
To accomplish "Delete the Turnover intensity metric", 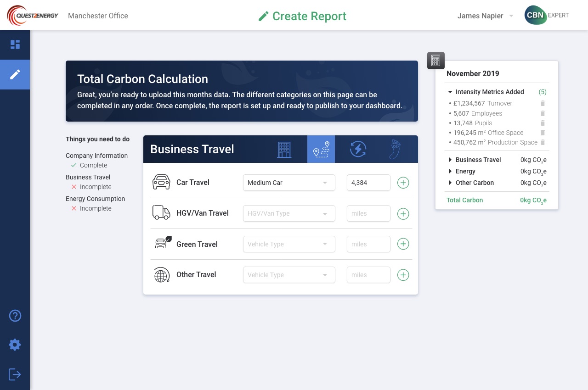I will pyautogui.click(x=543, y=104).
